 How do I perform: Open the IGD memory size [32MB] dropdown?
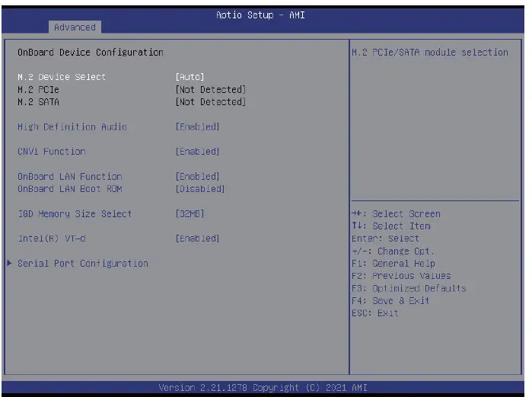pos(190,214)
